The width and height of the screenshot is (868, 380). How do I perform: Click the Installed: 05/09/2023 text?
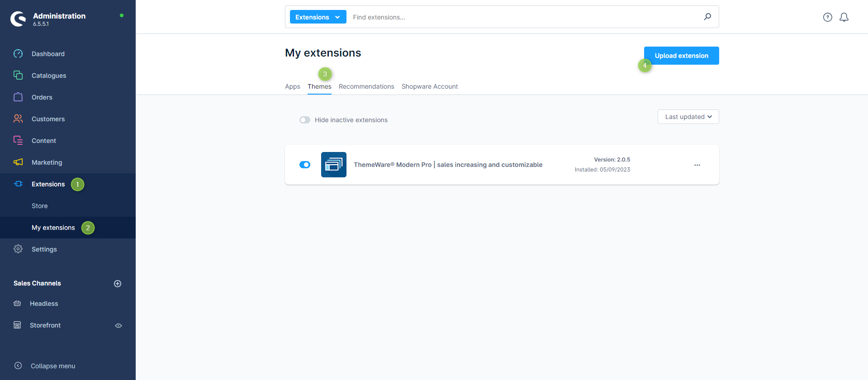602,170
